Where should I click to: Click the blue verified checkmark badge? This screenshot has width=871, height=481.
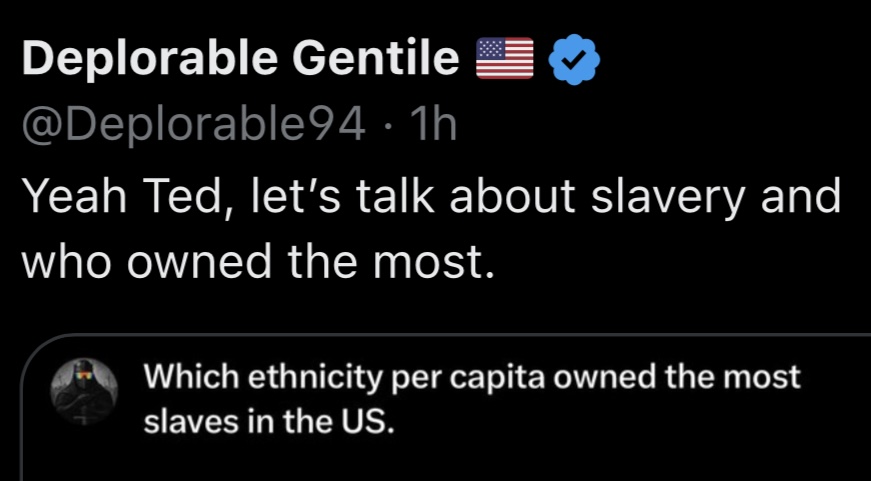point(574,59)
